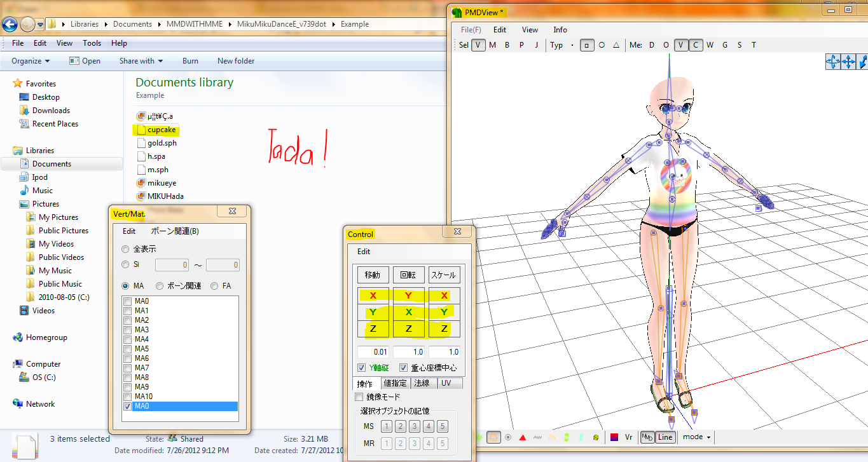This screenshot has width=868, height=462.
Task: Toggle the Line display button in PMDView
Action: point(665,437)
